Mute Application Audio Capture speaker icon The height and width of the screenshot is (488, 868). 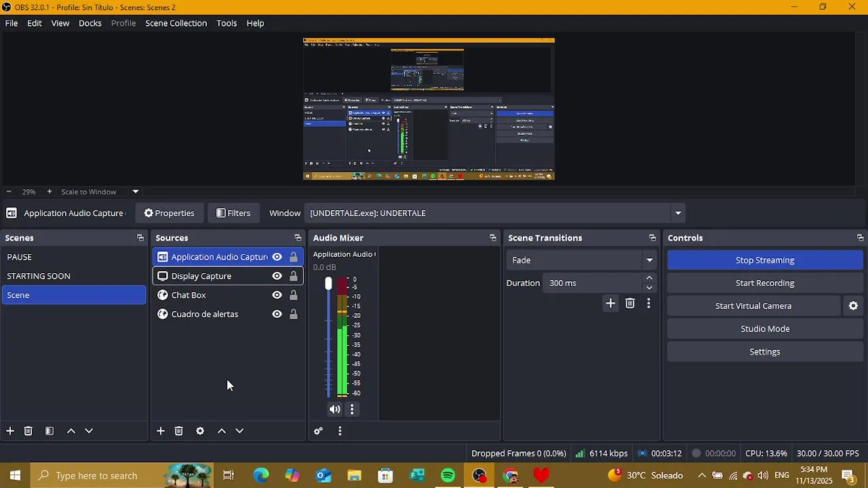tap(335, 409)
